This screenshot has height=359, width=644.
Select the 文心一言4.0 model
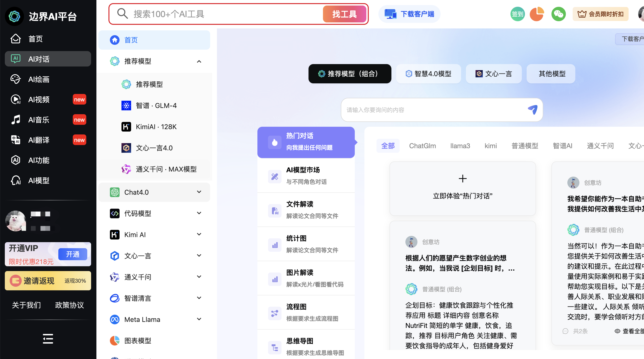(x=154, y=148)
